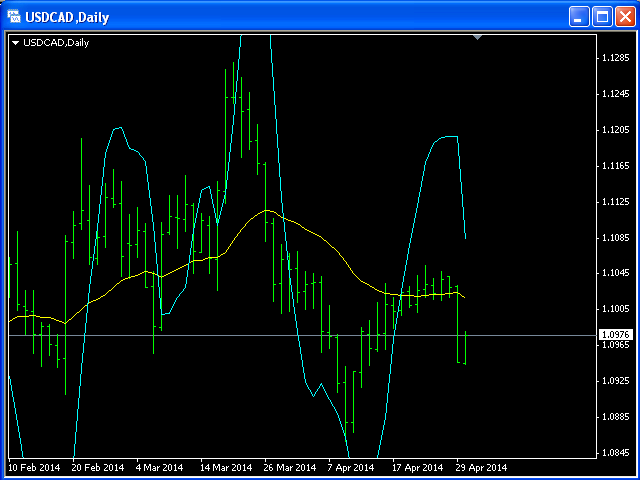Click the 26 Mar 2014 date label

click(289, 467)
